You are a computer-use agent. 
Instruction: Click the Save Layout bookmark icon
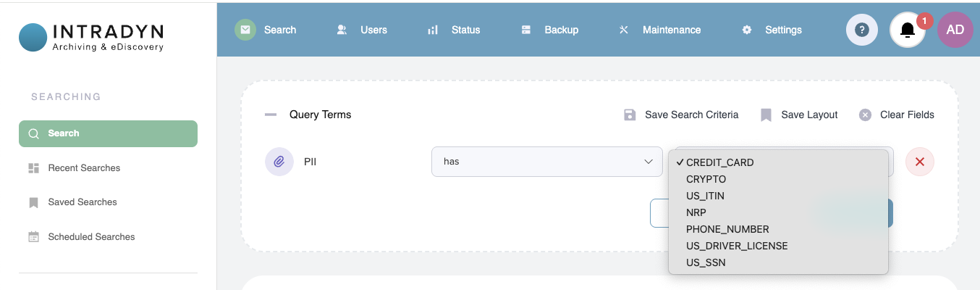[766, 115]
